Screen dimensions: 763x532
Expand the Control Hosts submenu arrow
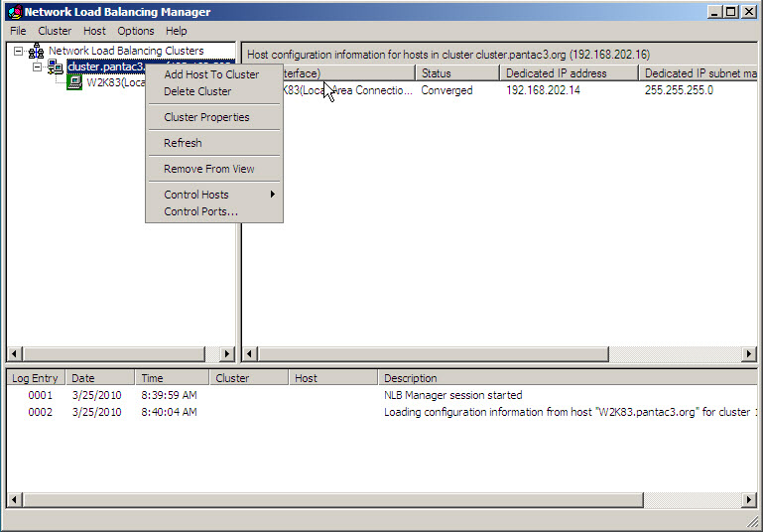click(x=273, y=195)
